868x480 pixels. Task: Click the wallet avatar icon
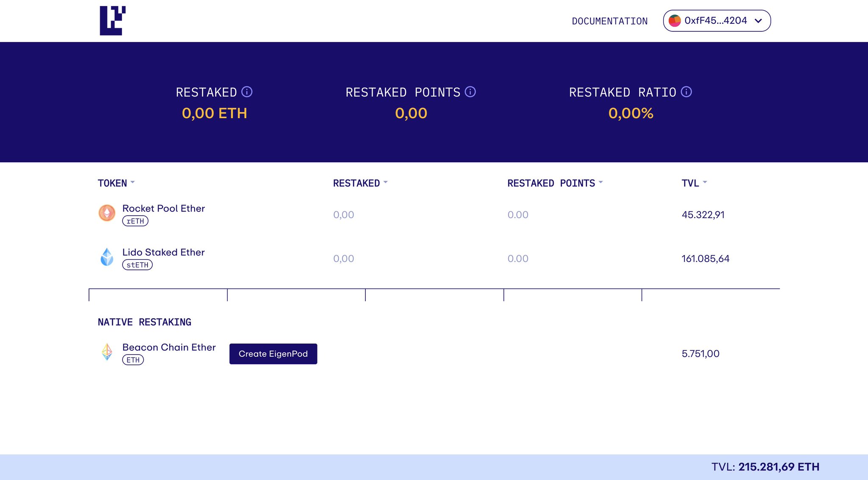[x=674, y=21]
